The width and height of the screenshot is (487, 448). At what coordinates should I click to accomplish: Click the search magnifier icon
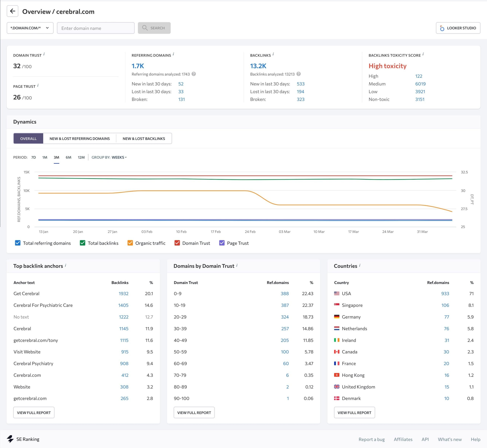[145, 28]
